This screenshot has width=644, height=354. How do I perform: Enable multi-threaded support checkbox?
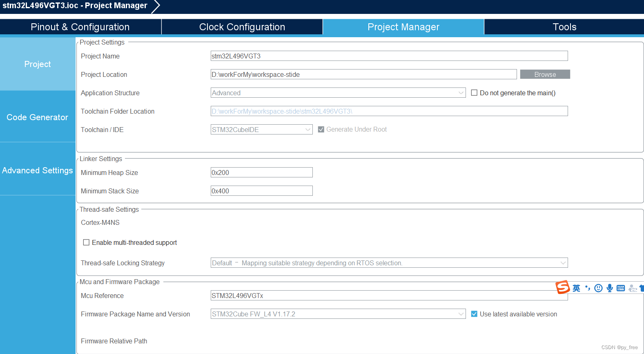click(86, 242)
